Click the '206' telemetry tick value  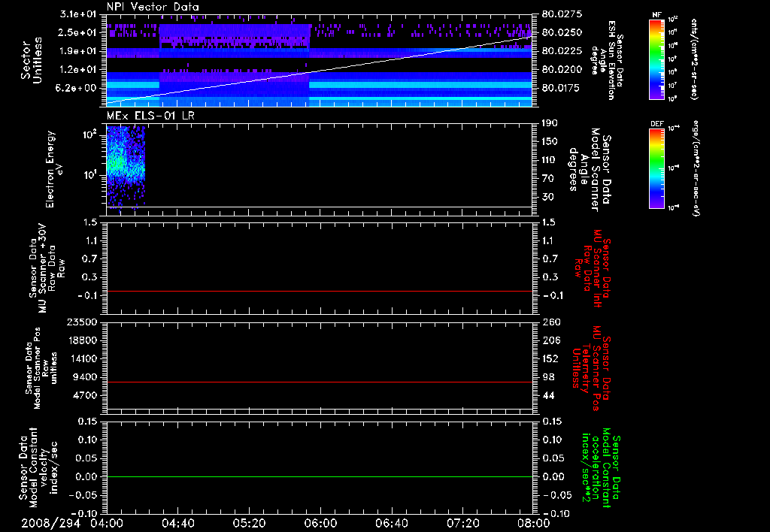coord(550,340)
